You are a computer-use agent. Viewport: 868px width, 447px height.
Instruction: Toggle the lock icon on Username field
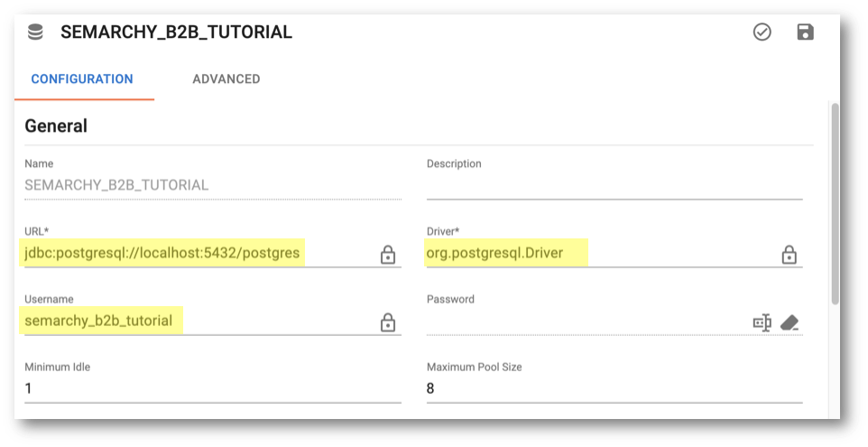[x=387, y=322]
